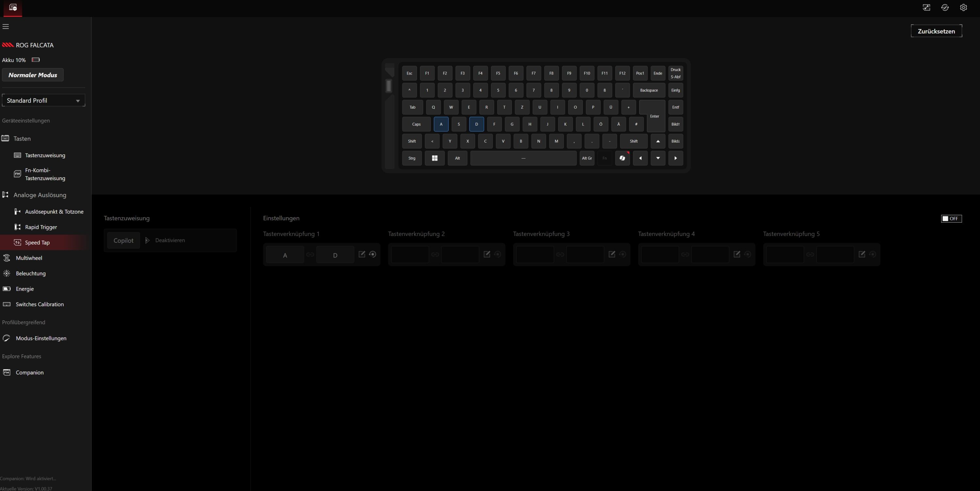
Task: Collapse the Analoge Auslösung section
Action: point(40,195)
